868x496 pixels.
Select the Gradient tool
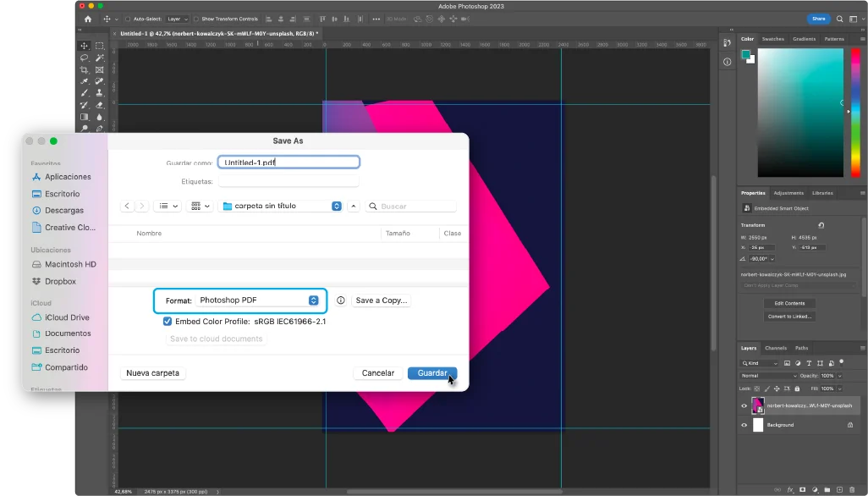tap(84, 117)
